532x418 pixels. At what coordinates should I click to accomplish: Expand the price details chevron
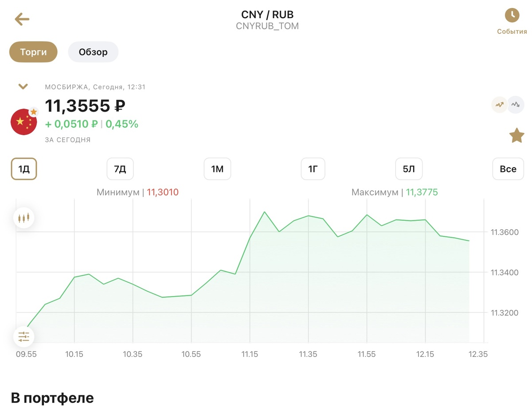pos(23,86)
